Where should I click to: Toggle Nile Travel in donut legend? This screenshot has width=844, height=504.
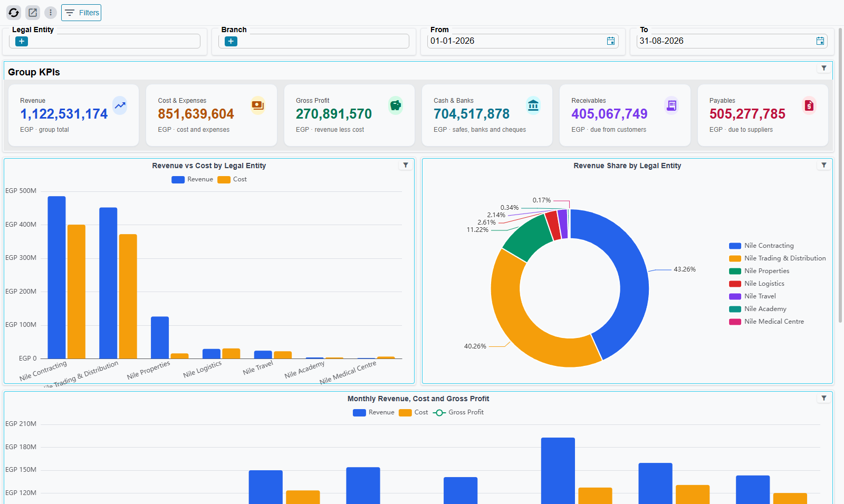click(x=752, y=296)
